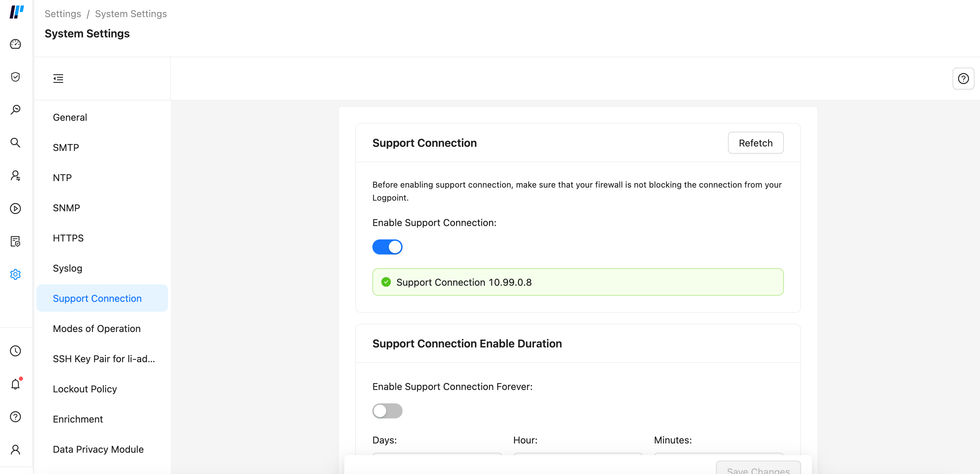Click the Logpoint logo at top left
Viewport: 980px width, 474px height.
[x=16, y=12]
